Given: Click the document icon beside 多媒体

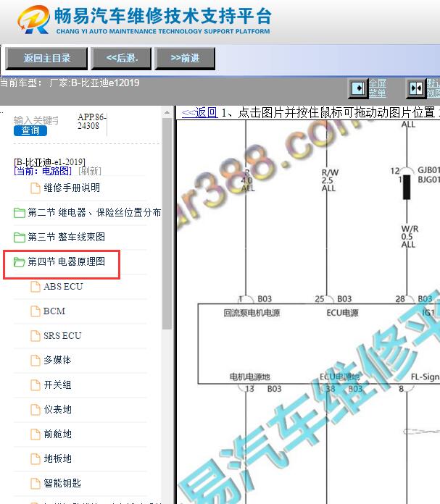Looking at the screenshot, I should (x=36, y=361).
